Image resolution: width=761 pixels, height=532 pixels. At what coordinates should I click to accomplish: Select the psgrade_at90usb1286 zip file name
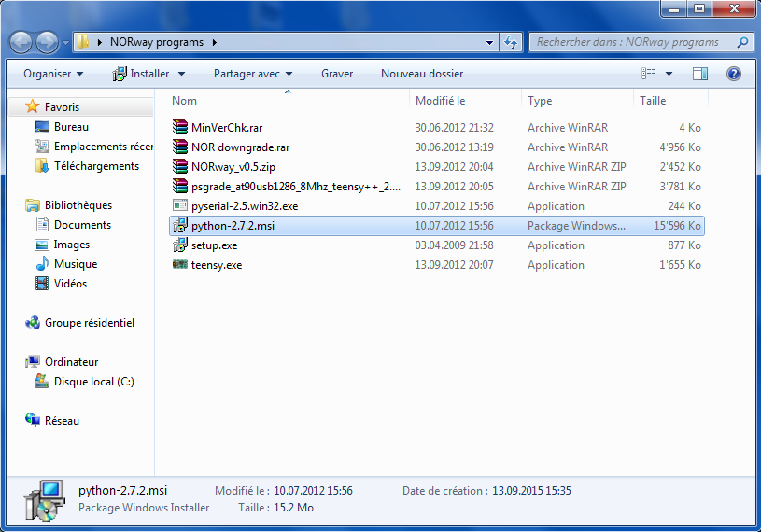[296, 187]
